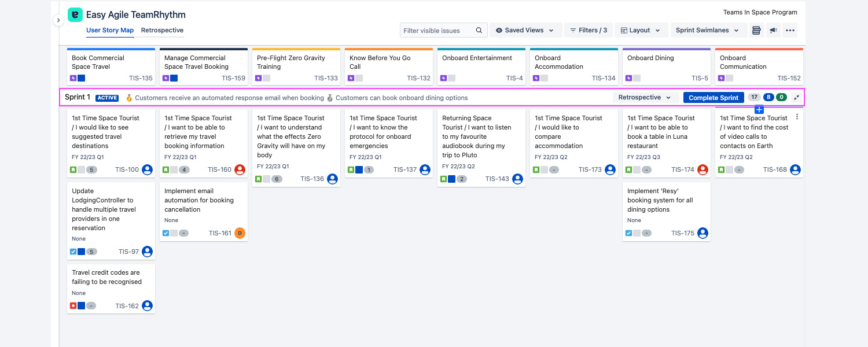Click the blue plus add-issue button
The height and width of the screenshot is (347, 868).
[759, 109]
